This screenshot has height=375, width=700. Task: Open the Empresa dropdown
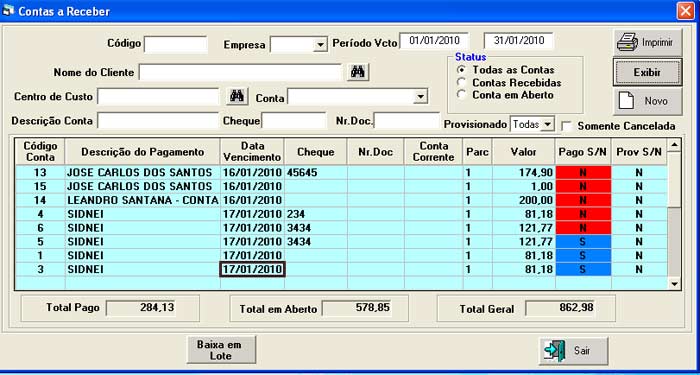point(320,45)
